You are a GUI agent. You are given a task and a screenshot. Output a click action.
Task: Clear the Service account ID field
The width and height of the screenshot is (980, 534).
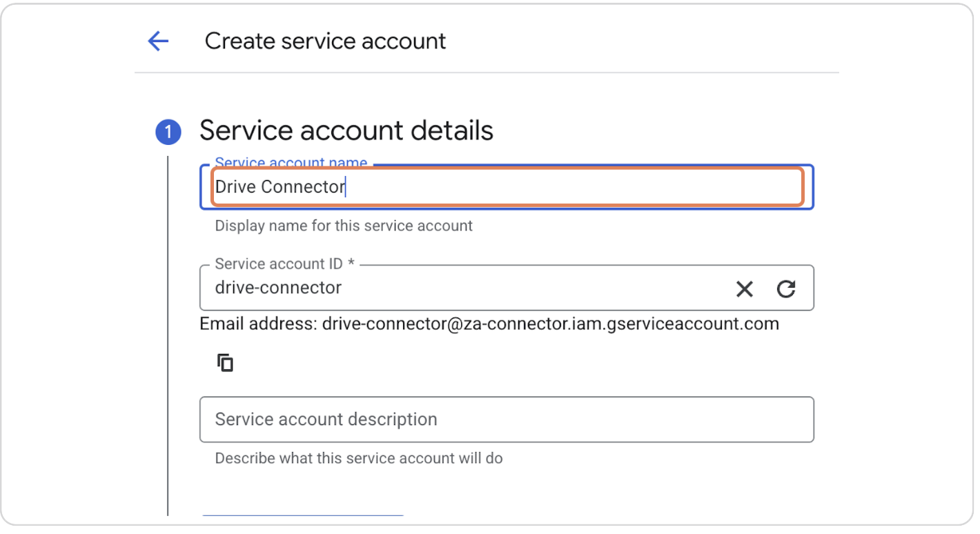coord(744,288)
